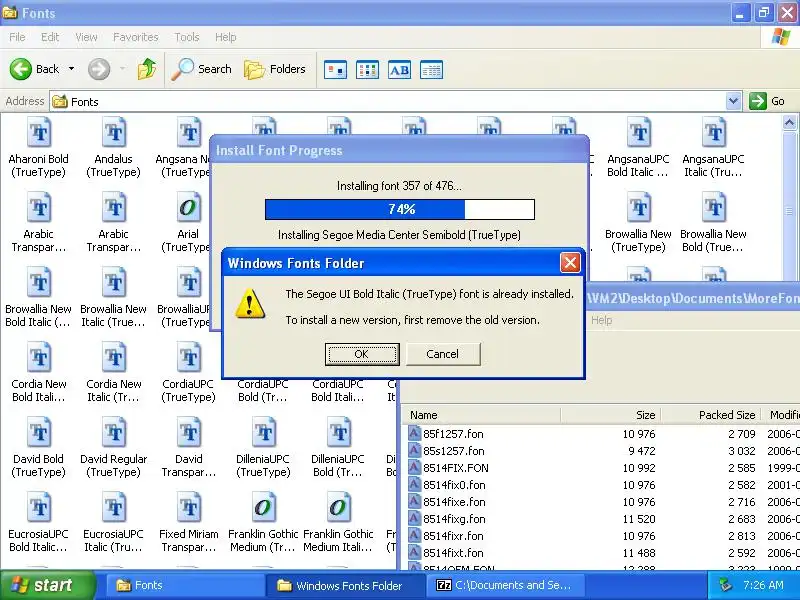This screenshot has width=800, height=600.
Task: Select Cordia New Bold Itali… font
Action: coord(39,373)
